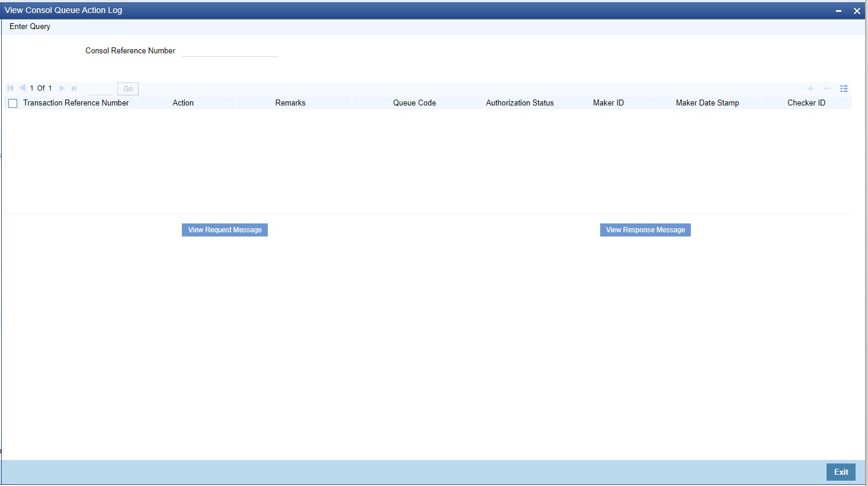
Task: Go to next page of records
Action: coord(62,88)
